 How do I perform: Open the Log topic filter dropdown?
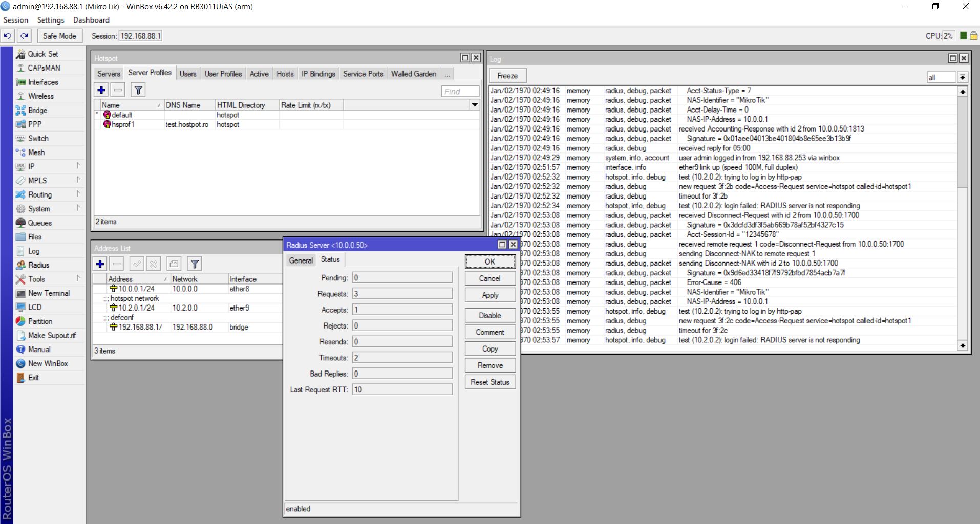click(963, 77)
